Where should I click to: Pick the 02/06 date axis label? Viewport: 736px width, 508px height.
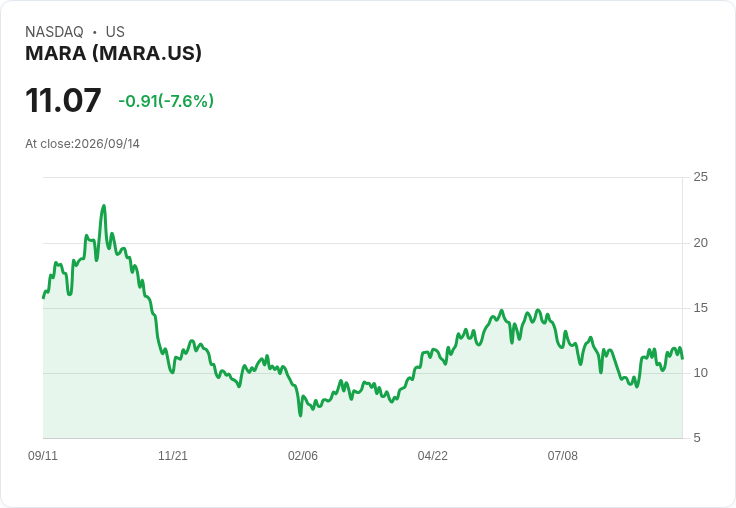303,456
